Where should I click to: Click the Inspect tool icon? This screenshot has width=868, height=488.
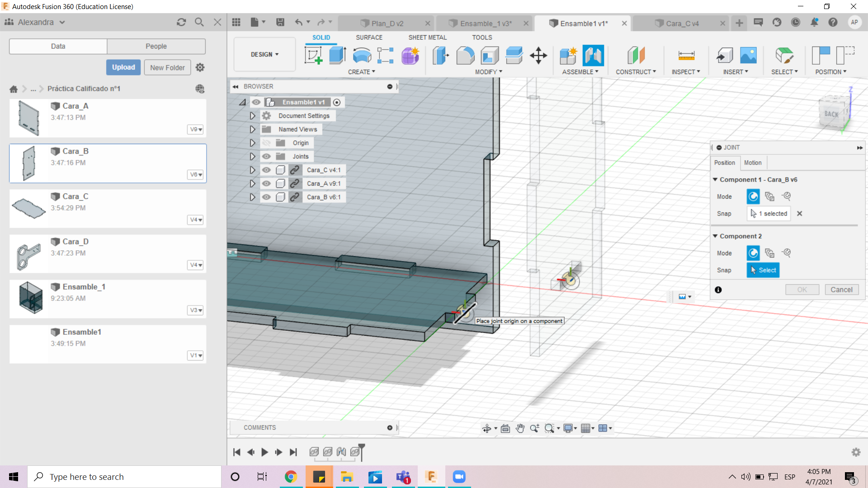tap(686, 56)
